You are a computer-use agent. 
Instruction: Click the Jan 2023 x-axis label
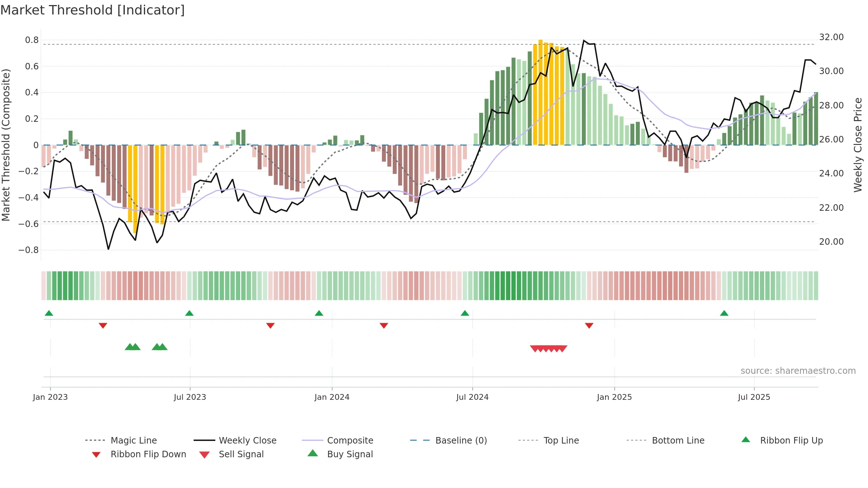pyautogui.click(x=50, y=397)
